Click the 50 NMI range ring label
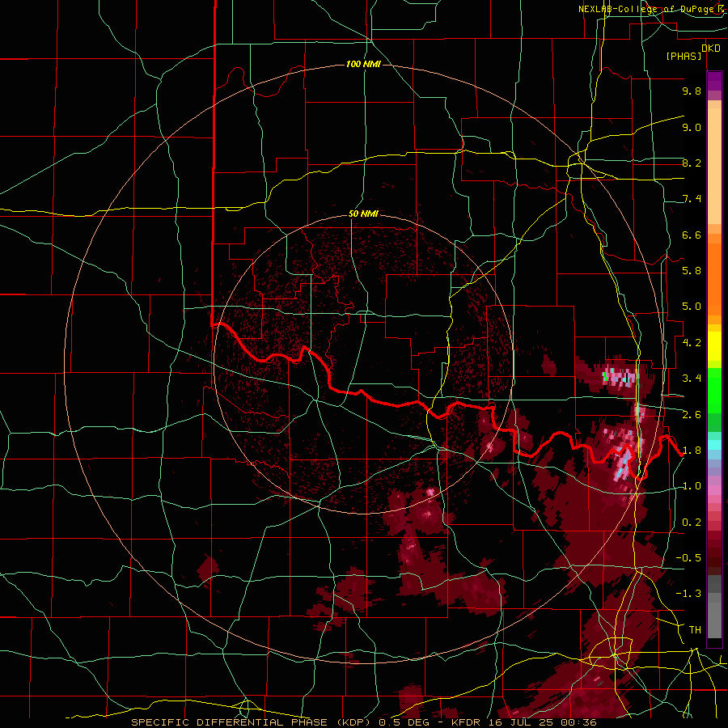 coord(363,214)
